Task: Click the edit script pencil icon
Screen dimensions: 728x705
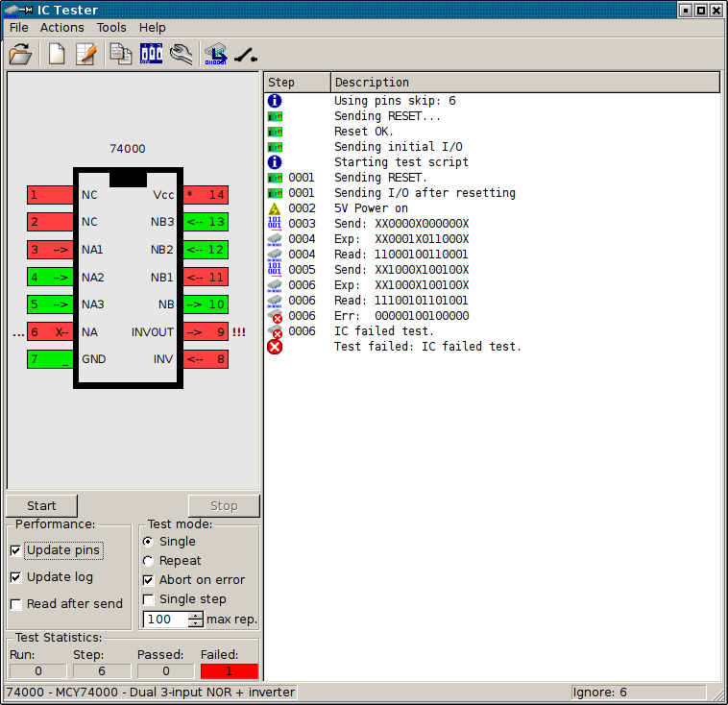Action: [x=86, y=55]
